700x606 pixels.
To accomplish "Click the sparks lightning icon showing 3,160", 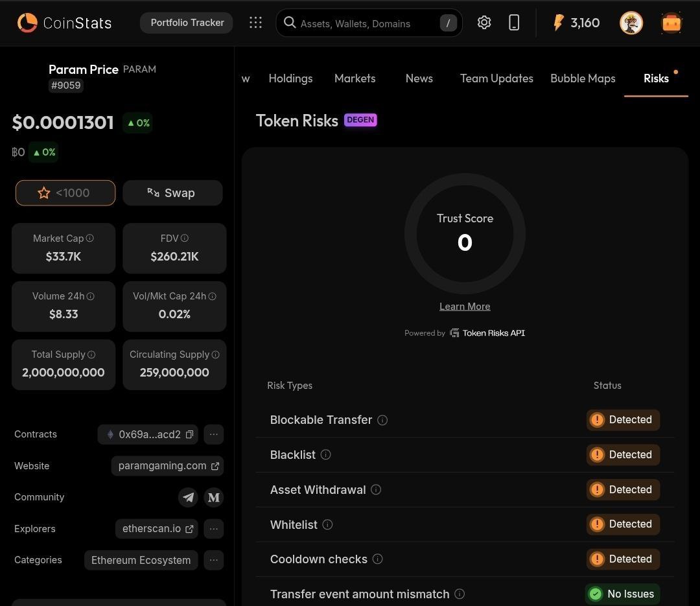I will point(576,23).
